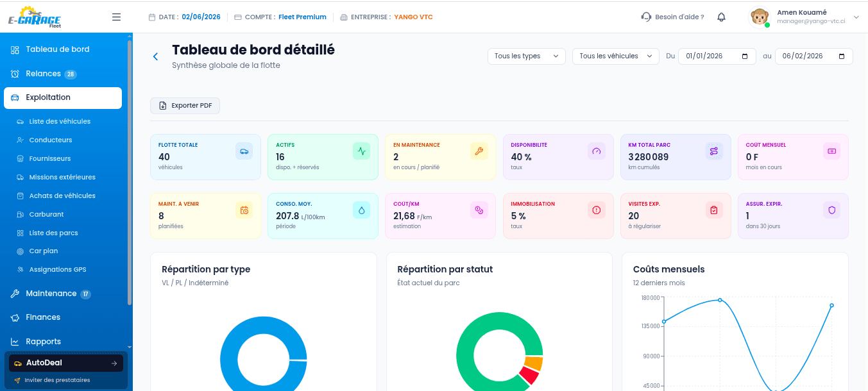Click the Relances alarm clock icon

[15, 74]
